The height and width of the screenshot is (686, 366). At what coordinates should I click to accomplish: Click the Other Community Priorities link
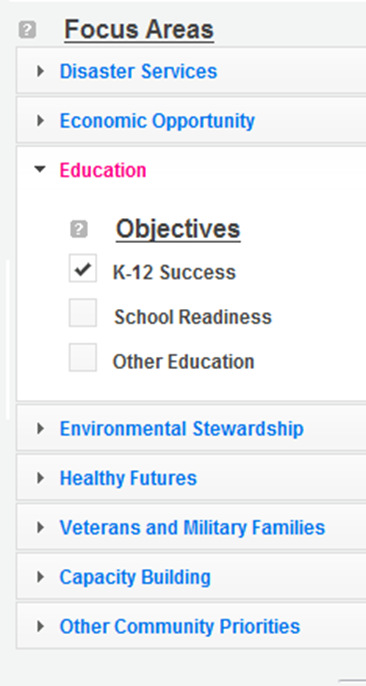(x=180, y=626)
